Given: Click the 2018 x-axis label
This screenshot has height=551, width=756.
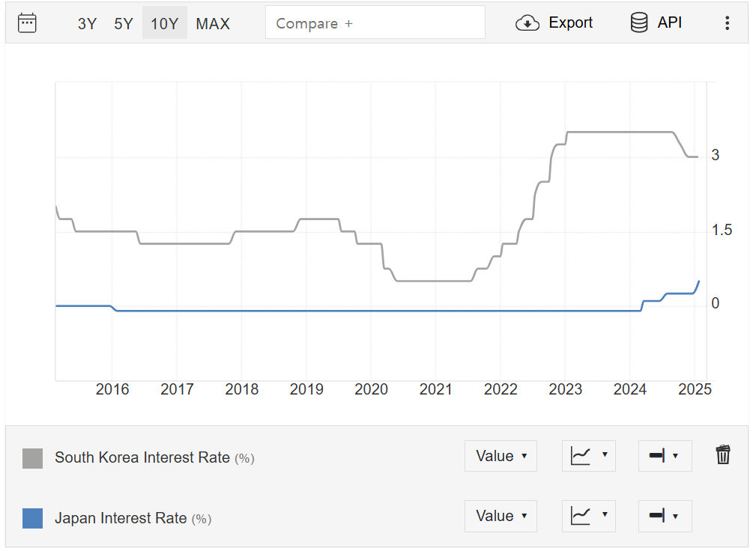Looking at the screenshot, I should click(241, 389).
